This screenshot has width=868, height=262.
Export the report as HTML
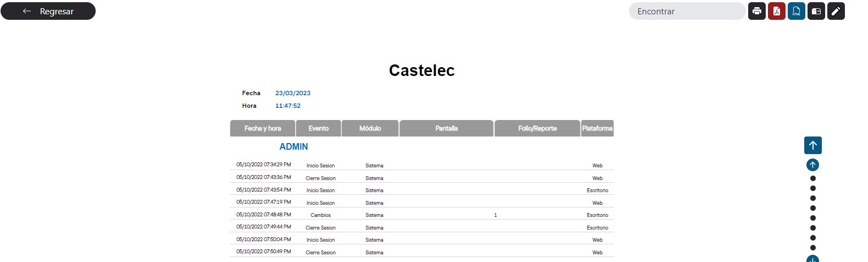(797, 11)
